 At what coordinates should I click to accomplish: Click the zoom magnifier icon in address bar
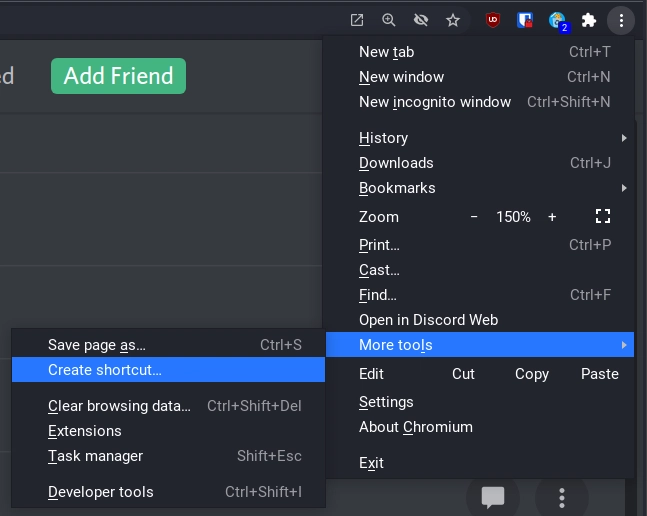pyautogui.click(x=389, y=20)
